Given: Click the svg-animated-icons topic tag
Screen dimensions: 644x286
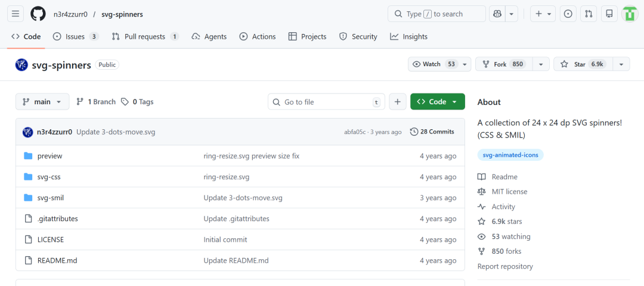Looking at the screenshot, I should coord(510,155).
